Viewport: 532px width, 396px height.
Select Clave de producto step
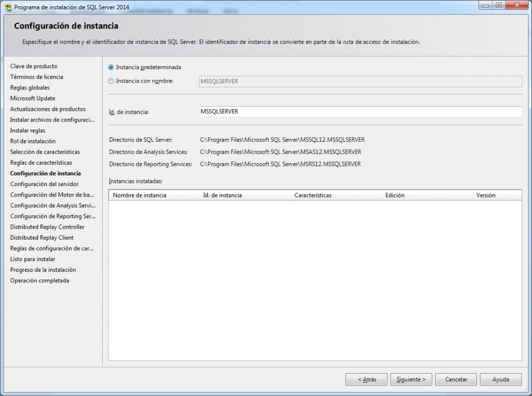coord(34,66)
